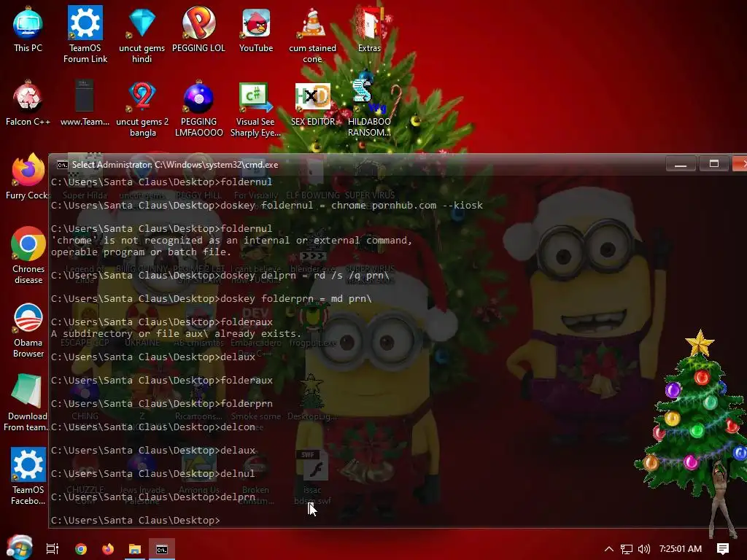
Task: Select the HILDABOO RANSOM desktop icon
Action: point(369,109)
